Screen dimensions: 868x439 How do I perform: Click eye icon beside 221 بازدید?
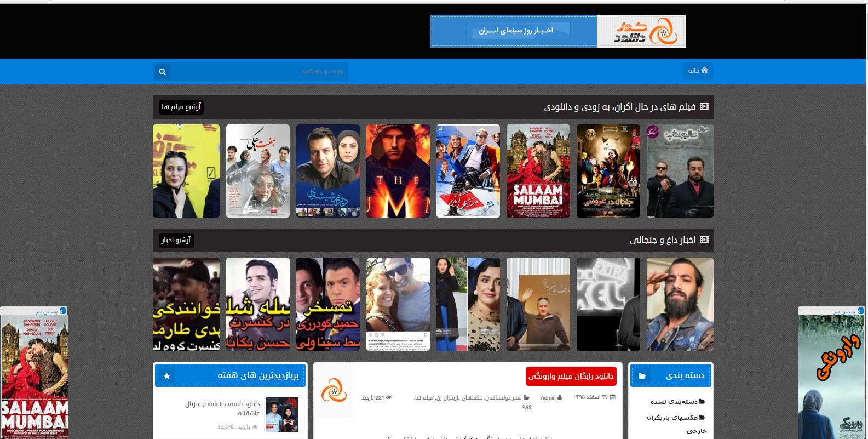click(389, 398)
